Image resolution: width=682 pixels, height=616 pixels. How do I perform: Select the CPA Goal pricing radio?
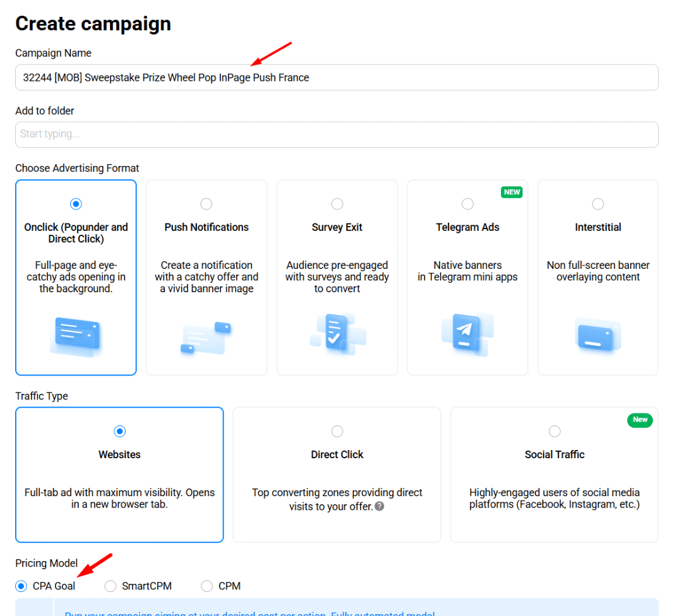coord(21,586)
